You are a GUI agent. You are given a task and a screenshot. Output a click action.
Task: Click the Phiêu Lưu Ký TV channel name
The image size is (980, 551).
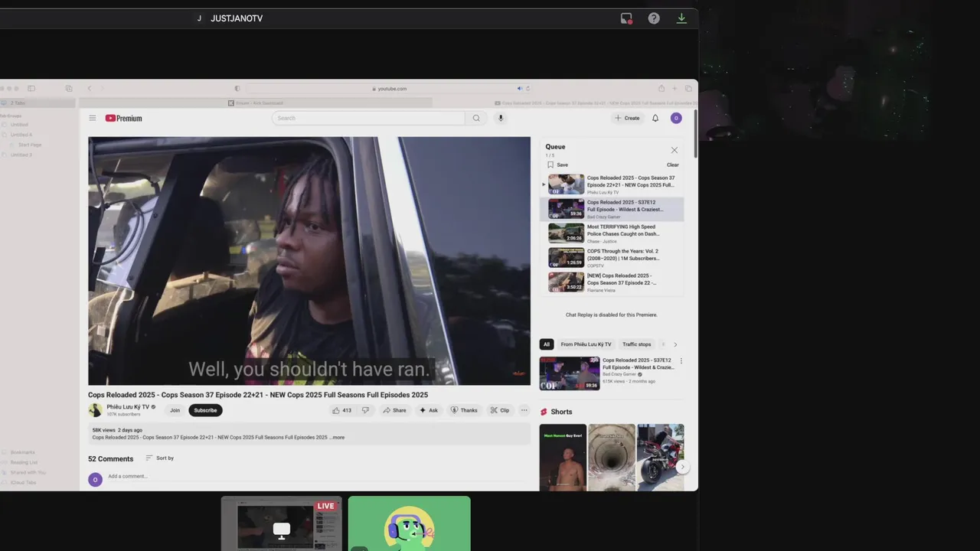(x=128, y=407)
